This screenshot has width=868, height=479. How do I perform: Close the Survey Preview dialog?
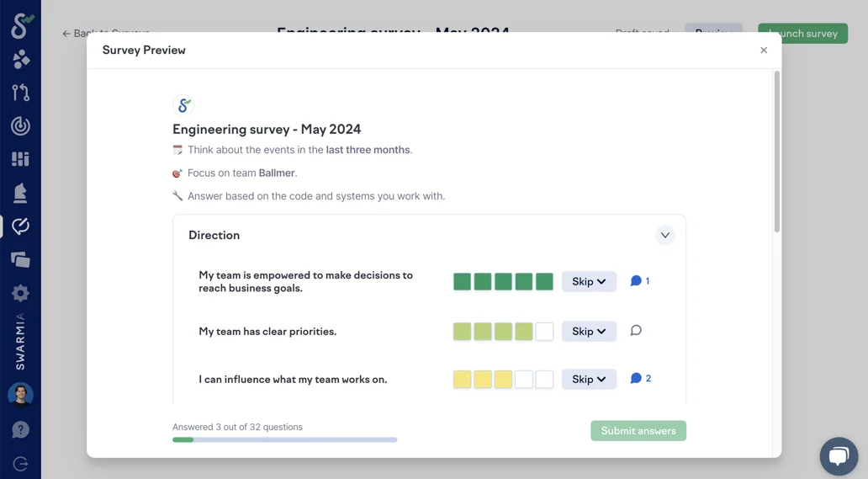[x=764, y=51]
